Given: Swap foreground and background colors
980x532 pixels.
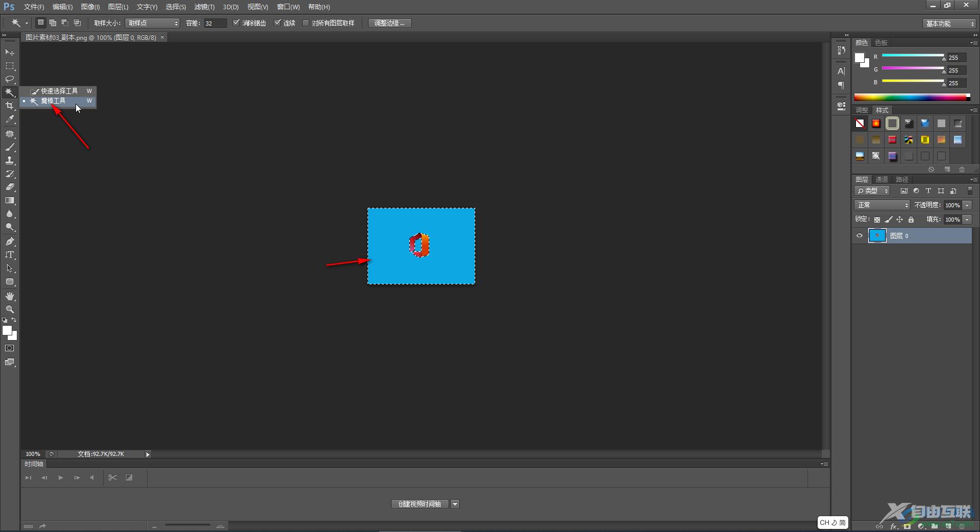Looking at the screenshot, I should coord(14,320).
